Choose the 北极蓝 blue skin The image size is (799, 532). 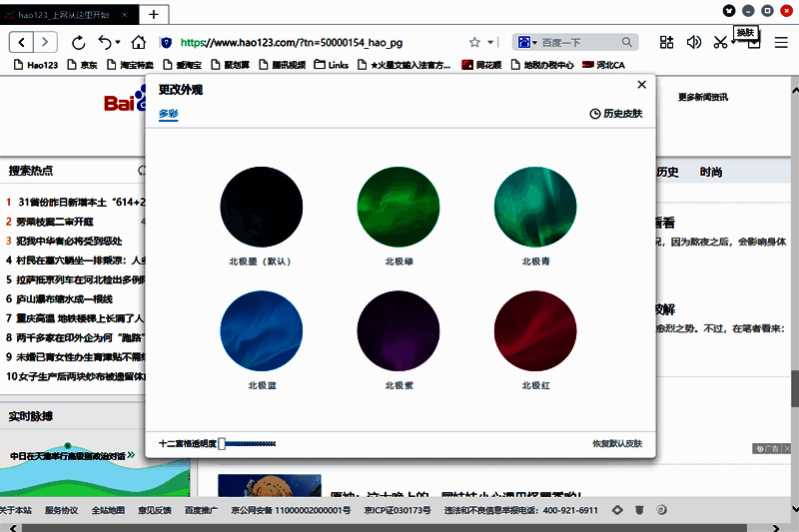(x=262, y=331)
